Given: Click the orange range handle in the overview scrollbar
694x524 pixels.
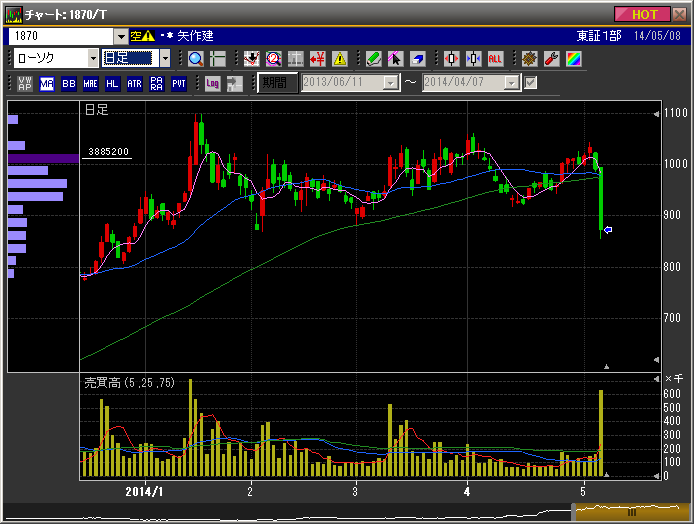Looking at the screenshot, I should point(631,511).
